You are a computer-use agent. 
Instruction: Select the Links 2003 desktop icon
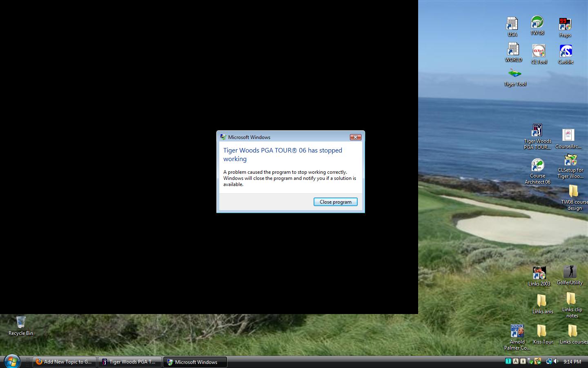tap(539, 276)
